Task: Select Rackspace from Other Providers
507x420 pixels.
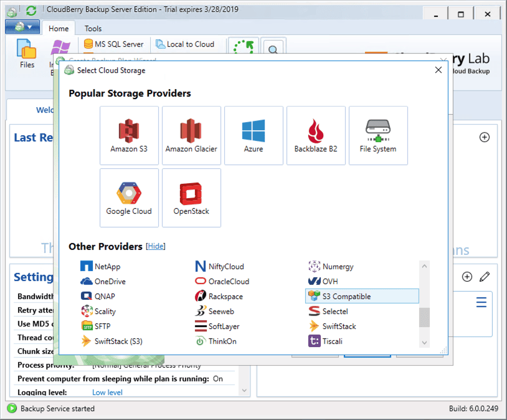Action: (x=224, y=296)
